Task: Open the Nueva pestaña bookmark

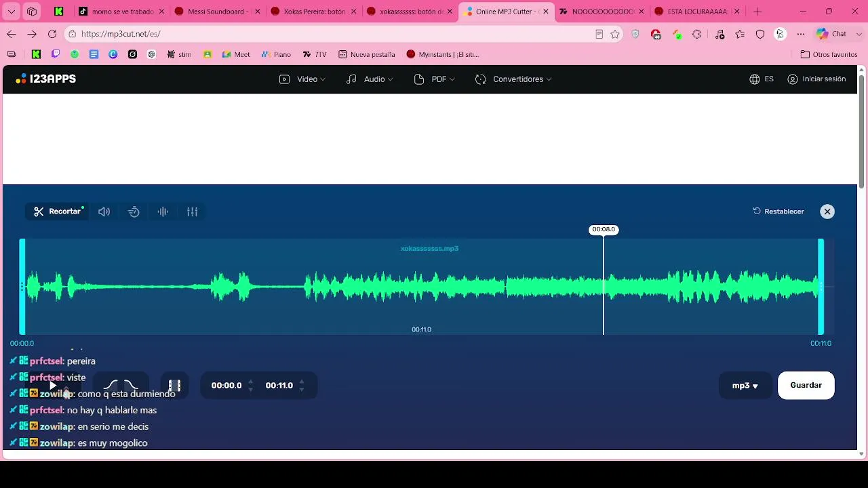Action: pyautogui.click(x=367, y=54)
